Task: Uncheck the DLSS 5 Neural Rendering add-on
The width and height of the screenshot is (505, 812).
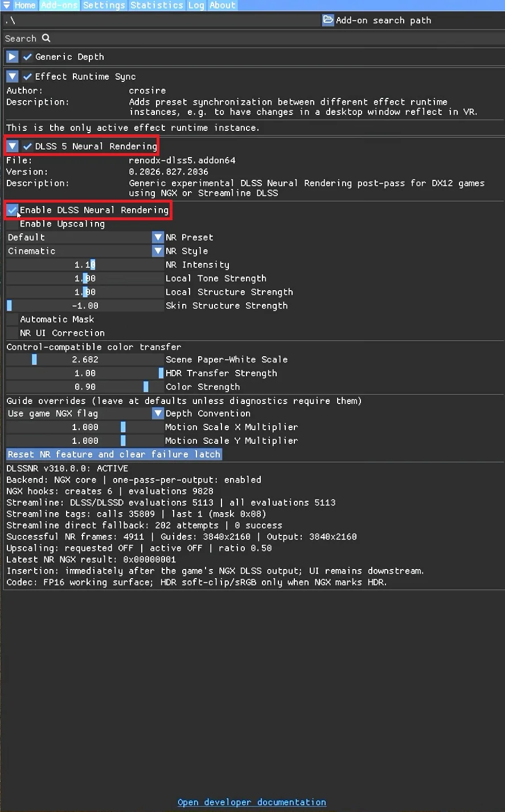Action: (x=27, y=146)
